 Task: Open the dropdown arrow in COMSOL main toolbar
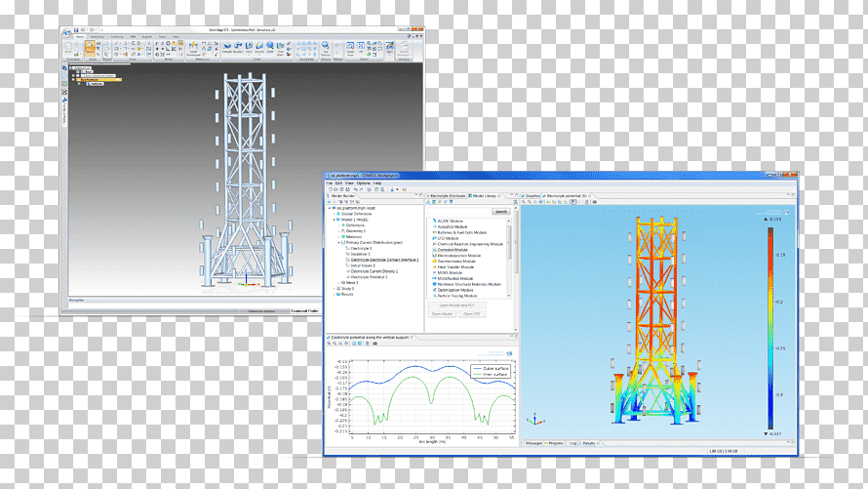click(x=398, y=189)
